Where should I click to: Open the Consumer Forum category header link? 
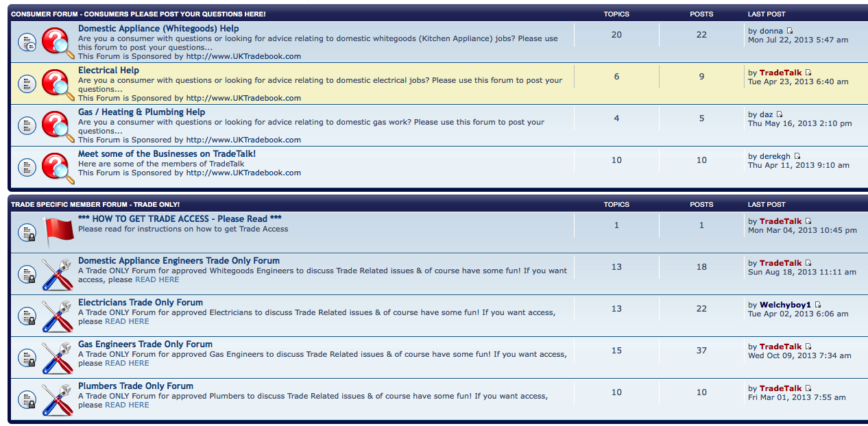click(138, 14)
